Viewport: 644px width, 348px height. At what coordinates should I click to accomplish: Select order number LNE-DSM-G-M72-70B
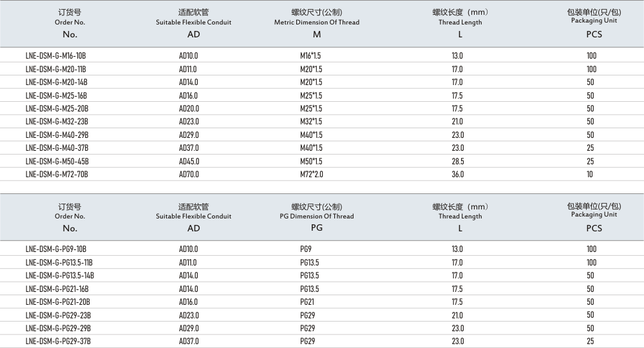click(56, 174)
